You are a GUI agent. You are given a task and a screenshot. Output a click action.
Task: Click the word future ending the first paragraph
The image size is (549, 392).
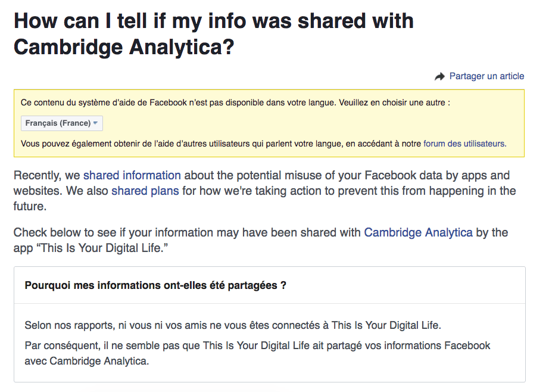point(30,206)
